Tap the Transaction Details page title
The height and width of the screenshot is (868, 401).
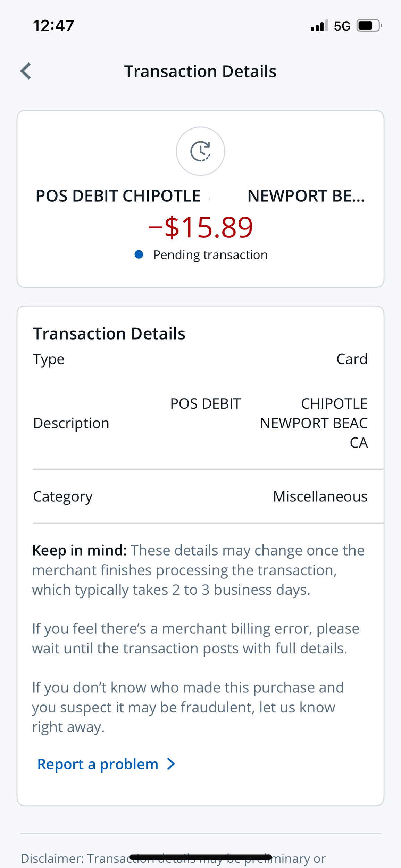coord(200,71)
